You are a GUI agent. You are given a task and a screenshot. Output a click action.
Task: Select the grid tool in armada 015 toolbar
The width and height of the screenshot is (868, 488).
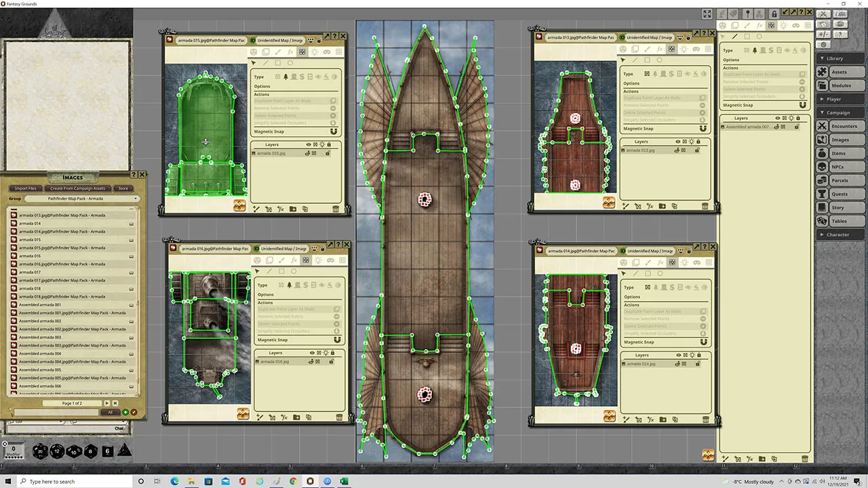pyautogui.click(x=338, y=52)
